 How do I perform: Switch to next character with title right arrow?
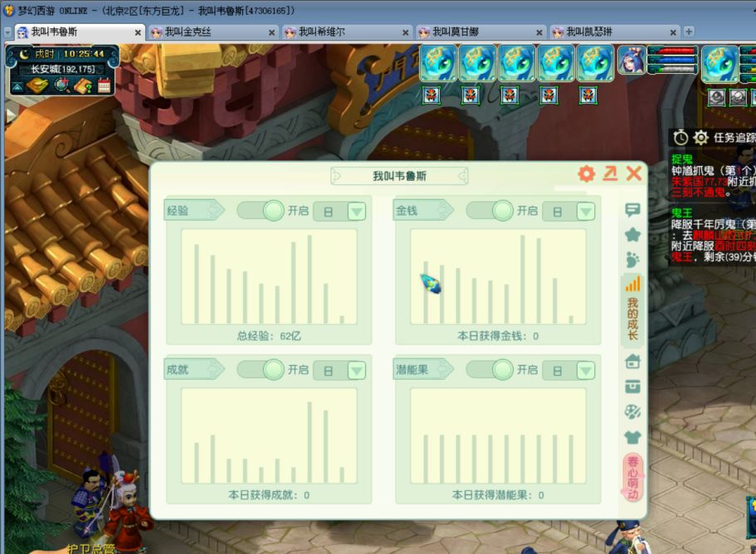[462, 176]
